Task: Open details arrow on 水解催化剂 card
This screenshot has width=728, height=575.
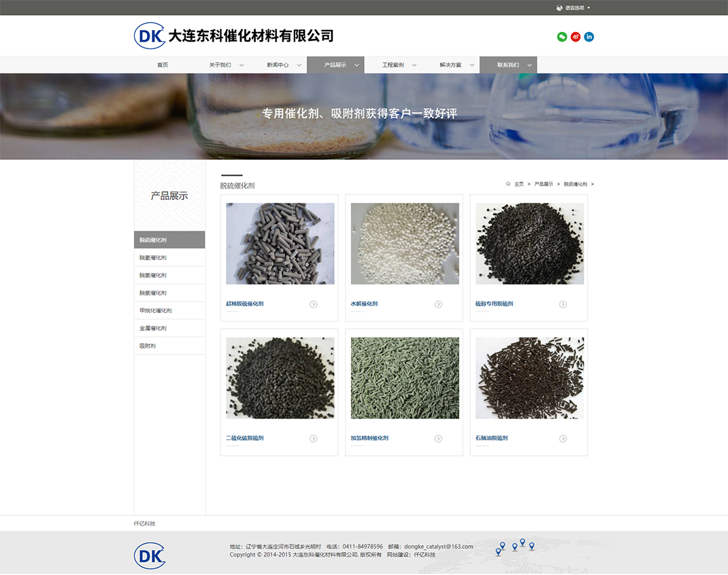Action: [x=438, y=304]
